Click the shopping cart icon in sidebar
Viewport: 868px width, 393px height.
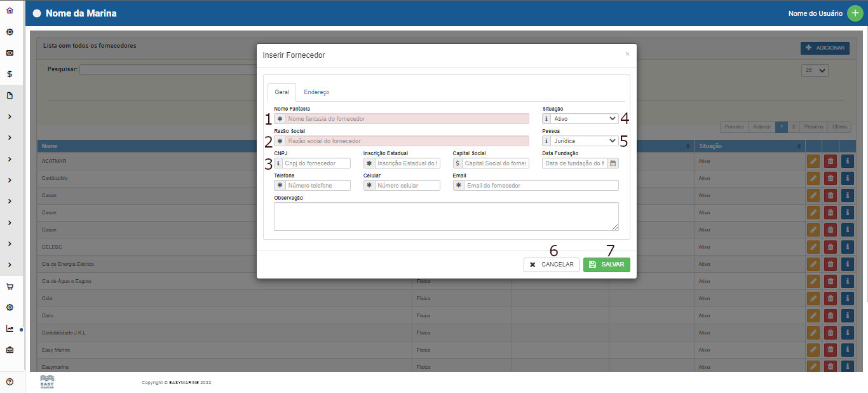point(10,286)
